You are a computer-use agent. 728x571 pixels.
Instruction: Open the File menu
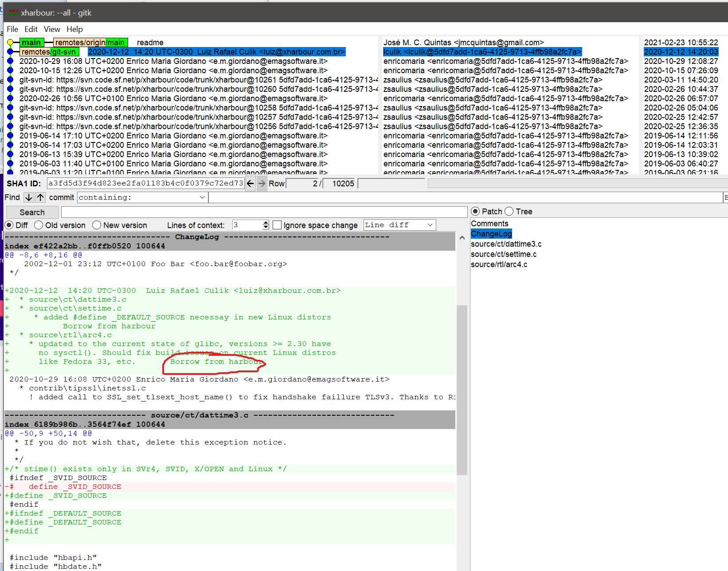pyautogui.click(x=12, y=29)
